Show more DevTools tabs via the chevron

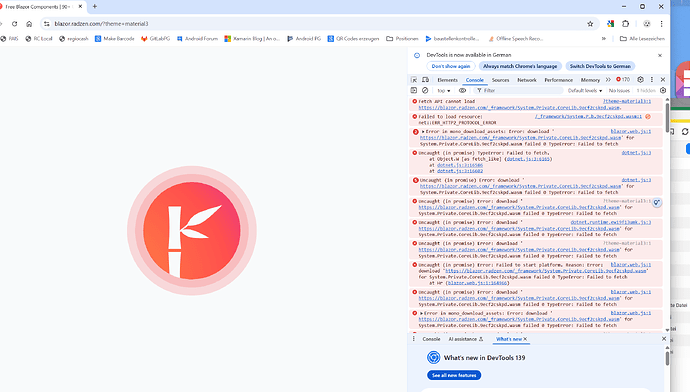tap(608, 80)
